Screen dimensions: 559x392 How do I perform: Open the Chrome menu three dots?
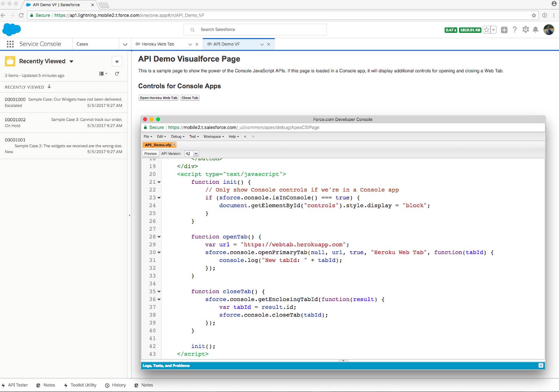point(554,15)
